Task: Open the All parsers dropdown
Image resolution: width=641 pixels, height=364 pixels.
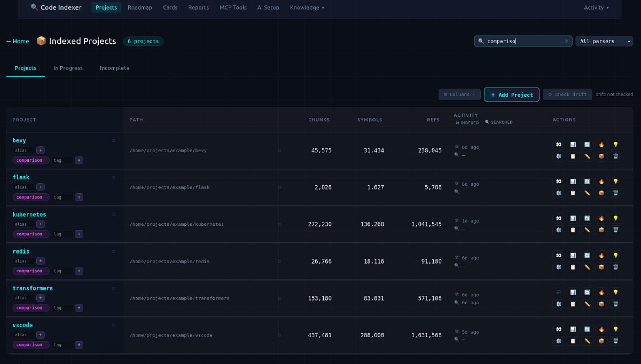Action: click(604, 41)
